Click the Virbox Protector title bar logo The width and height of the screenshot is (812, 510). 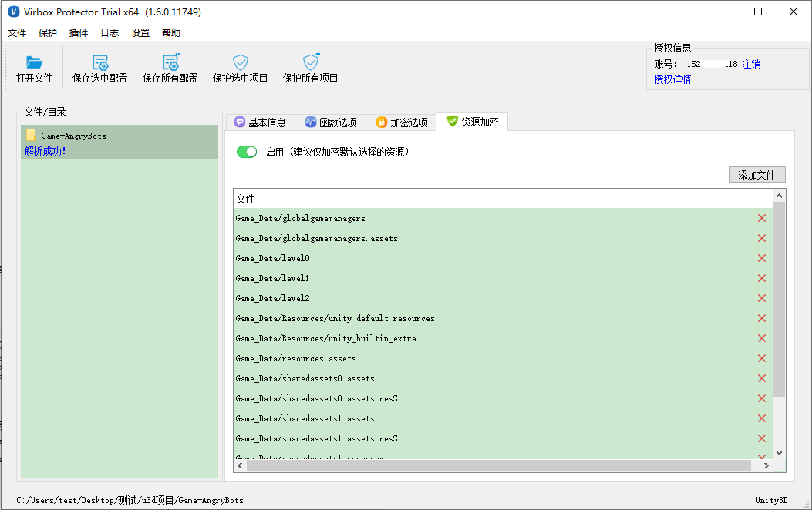point(14,12)
